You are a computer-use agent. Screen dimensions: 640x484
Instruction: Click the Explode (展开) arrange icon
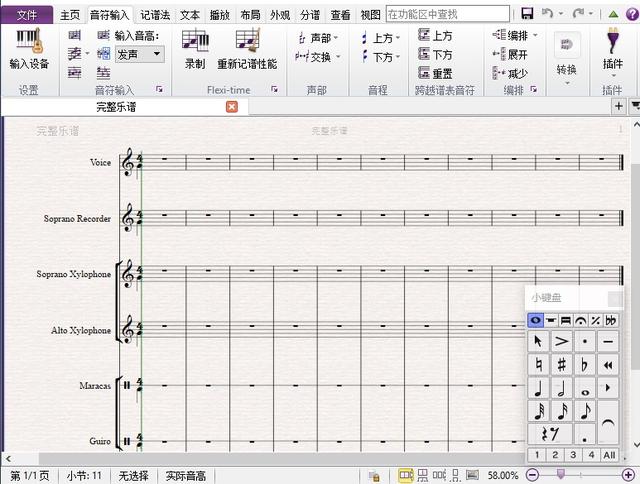[x=510, y=54]
